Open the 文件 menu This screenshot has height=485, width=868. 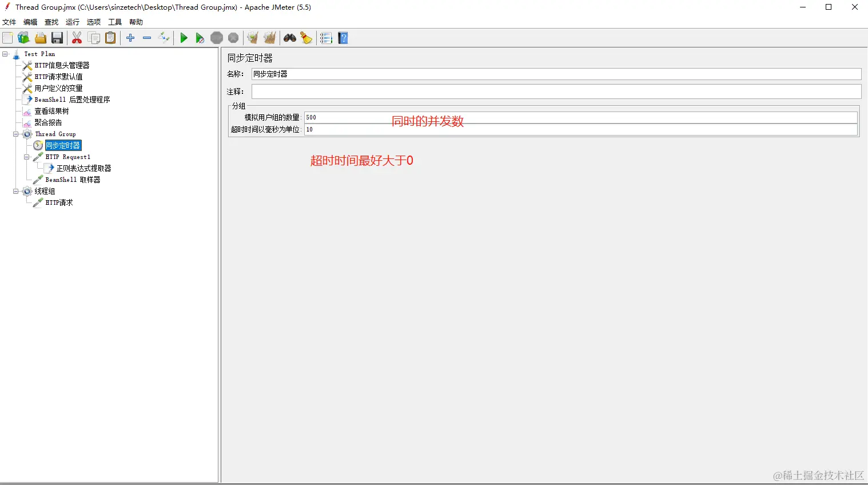9,22
